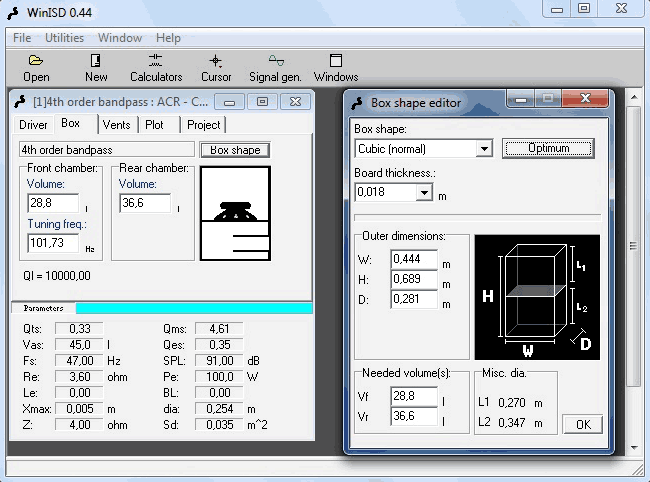The image size is (650, 482).
Task: Click the Box shape button
Action: 234,150
